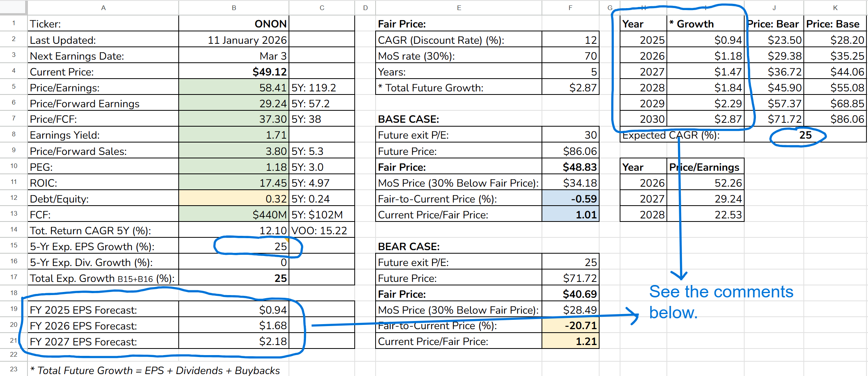Click the 2030 Price: Base cell $86.06
This screenshot has height=376, width=868.
point(835,119)
